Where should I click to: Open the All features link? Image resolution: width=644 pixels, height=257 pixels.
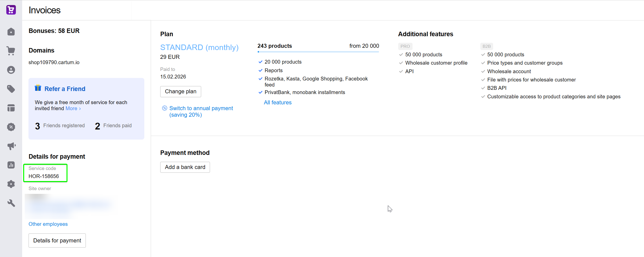(278, 103)
